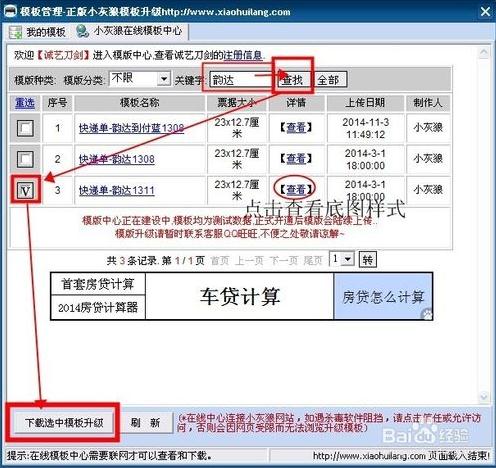Open the 注册信息 link
This screenshot has height=468, width=496.
tap(243, 55)
